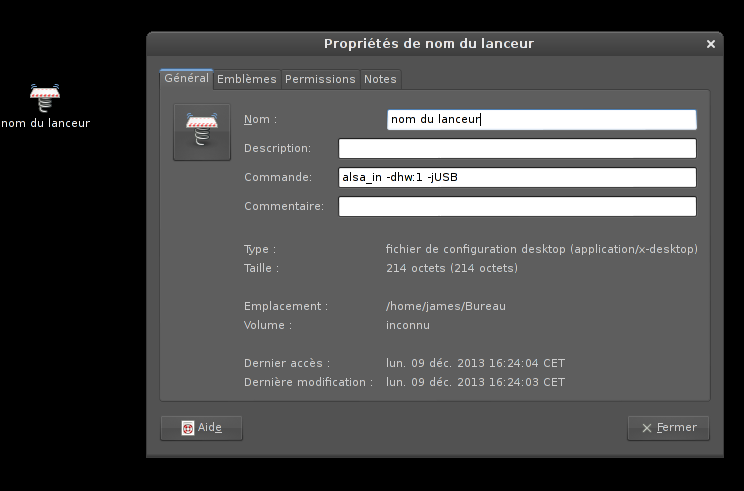
Task: Click the 'Emplacement :' label
Action: pos(286,306)
